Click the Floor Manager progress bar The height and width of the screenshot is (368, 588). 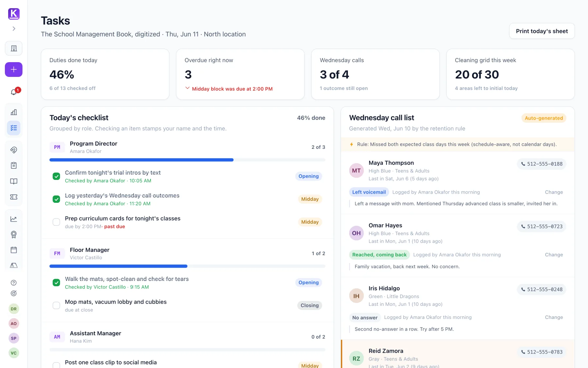point(187,266)
